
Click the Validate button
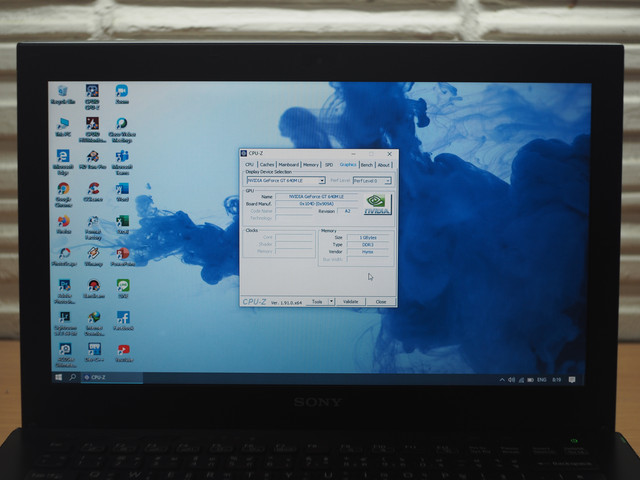coord(350,302)
